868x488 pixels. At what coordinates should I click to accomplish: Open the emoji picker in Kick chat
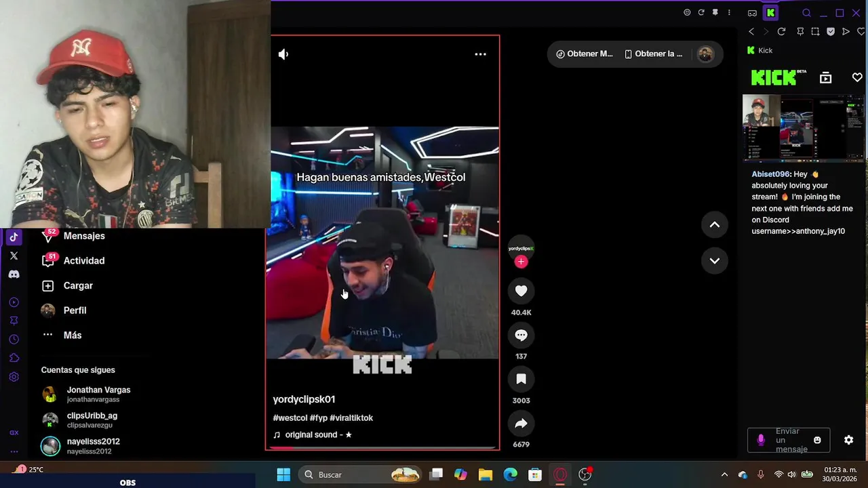pos(817,441)
